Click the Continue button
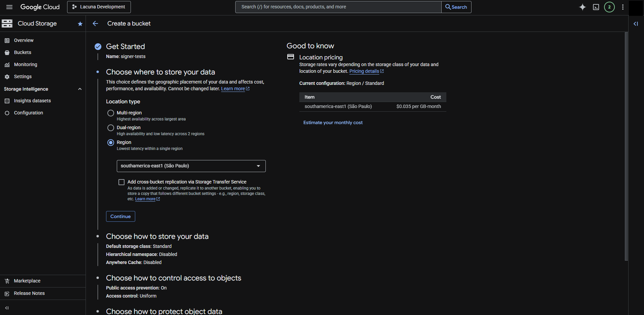Viewport: 644px width, 315px height. click(120, 216)
